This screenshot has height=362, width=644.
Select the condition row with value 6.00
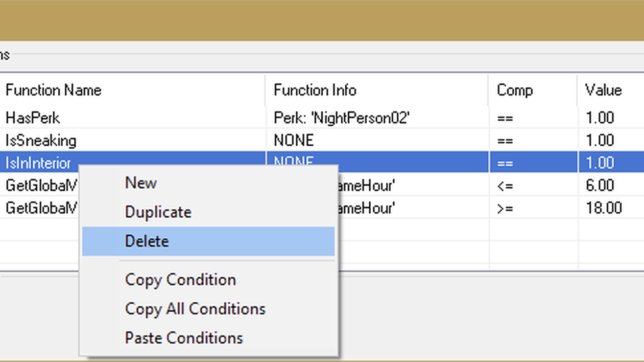599,185
